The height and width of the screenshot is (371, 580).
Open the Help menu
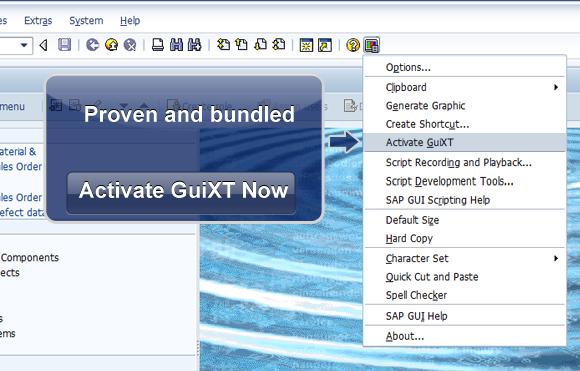click(x=130, y=21)
